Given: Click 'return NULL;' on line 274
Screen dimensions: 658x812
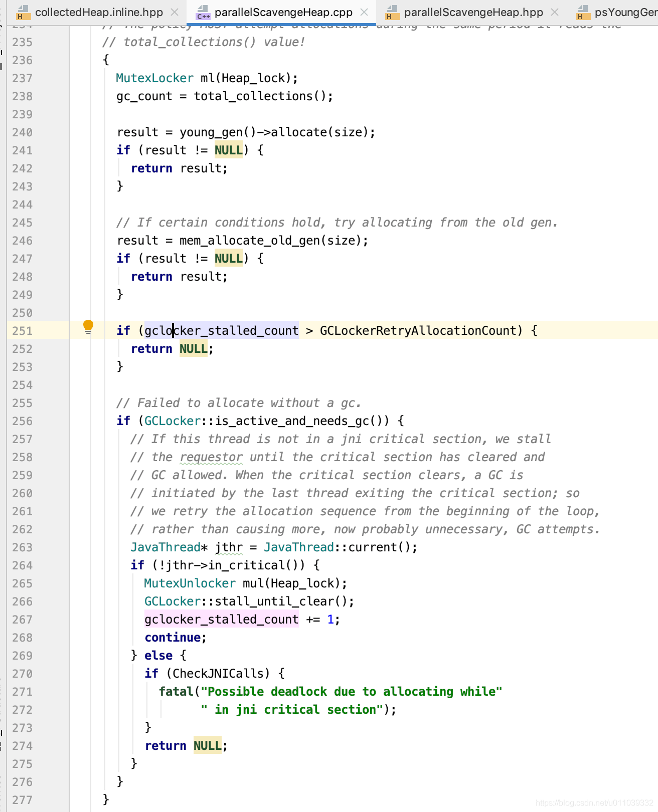Looking at the screenshot, I should coord(187,746).
